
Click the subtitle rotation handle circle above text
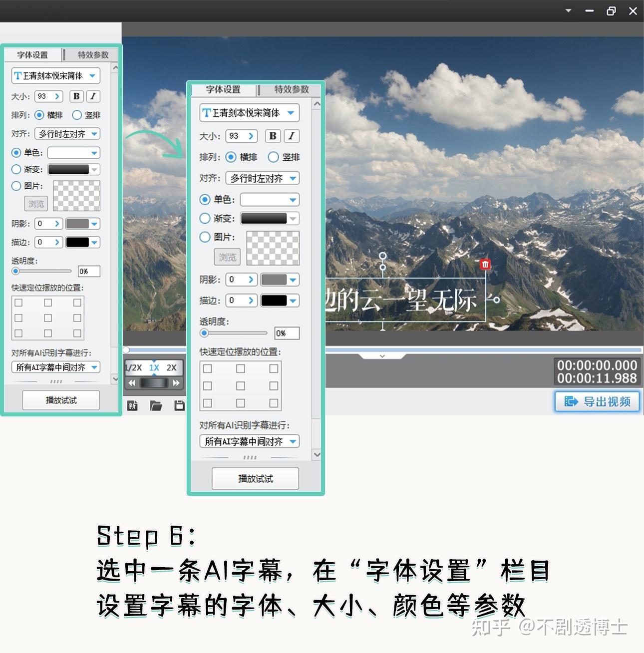tap(383, 256)
